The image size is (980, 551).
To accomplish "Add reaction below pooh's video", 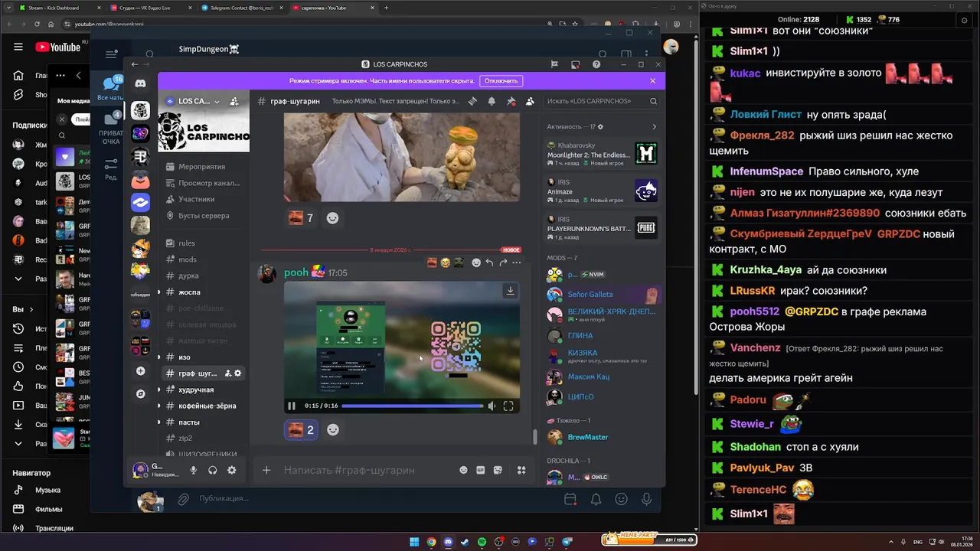I will (x=332, y=430).
